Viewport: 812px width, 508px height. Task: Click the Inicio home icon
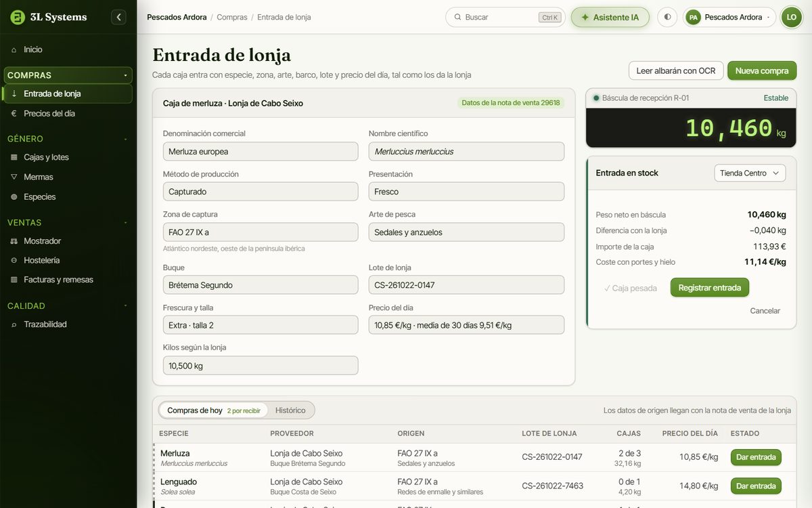pos(14,49)
